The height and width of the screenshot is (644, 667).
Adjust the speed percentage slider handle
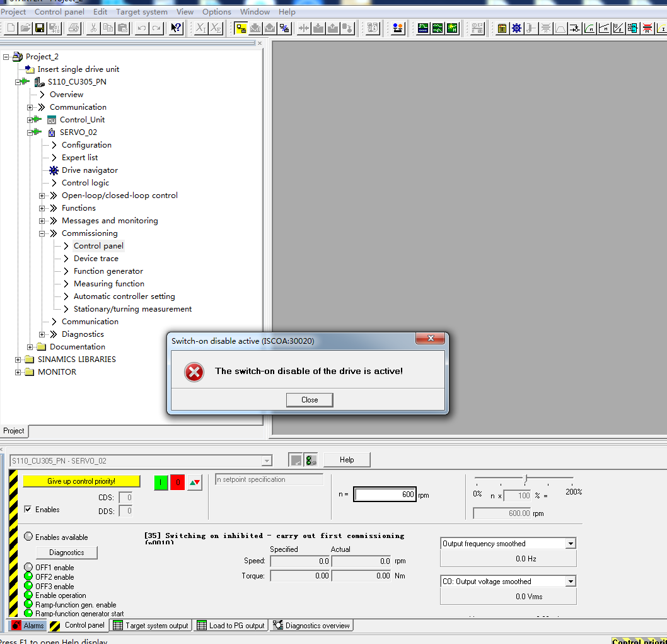pos(525,478)
